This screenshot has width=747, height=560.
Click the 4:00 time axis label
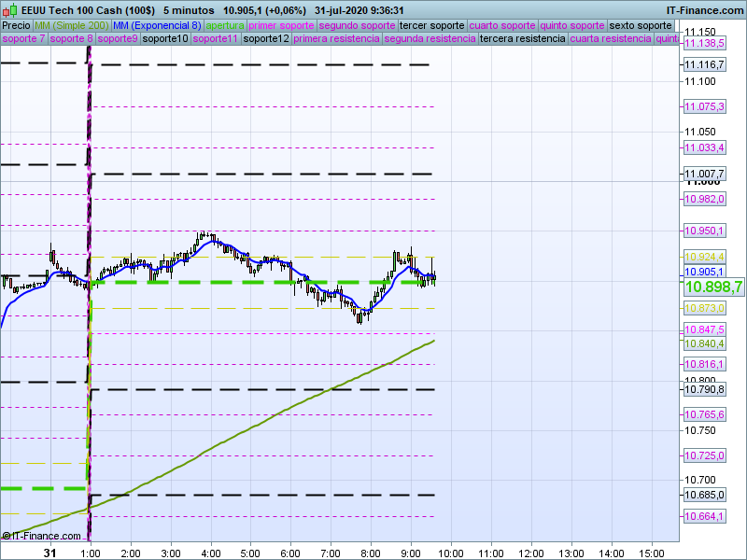[x=210, y=553]
